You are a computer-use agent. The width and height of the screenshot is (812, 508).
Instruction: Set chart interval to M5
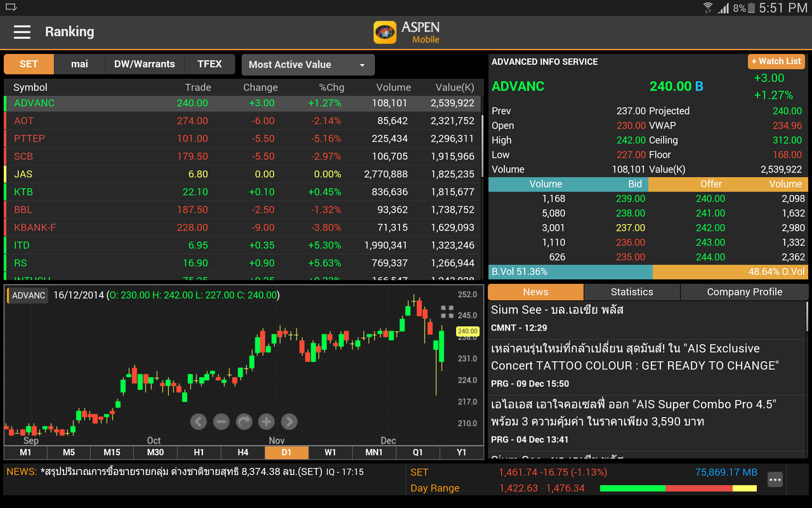pyautogui.click(x=69, y=453)
